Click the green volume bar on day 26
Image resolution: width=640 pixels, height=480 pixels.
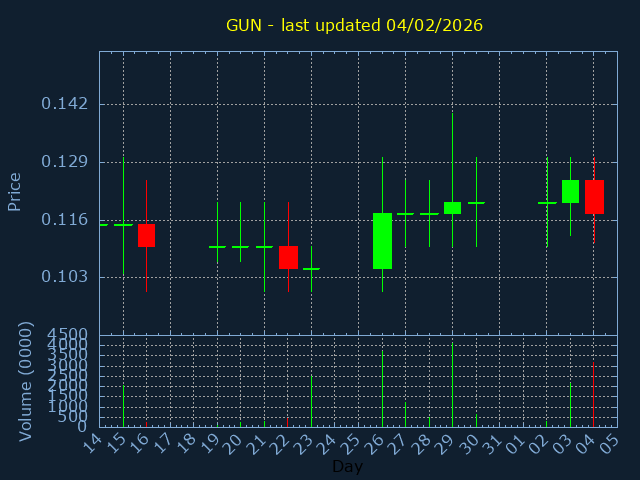click(x=382, y=388)
